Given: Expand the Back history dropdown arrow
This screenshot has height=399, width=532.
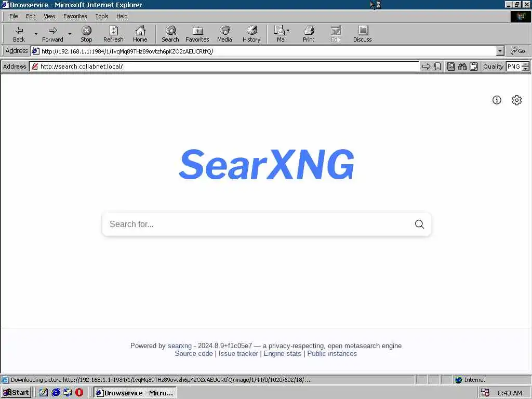Looking at the screenshot, I should coord(36,34).
